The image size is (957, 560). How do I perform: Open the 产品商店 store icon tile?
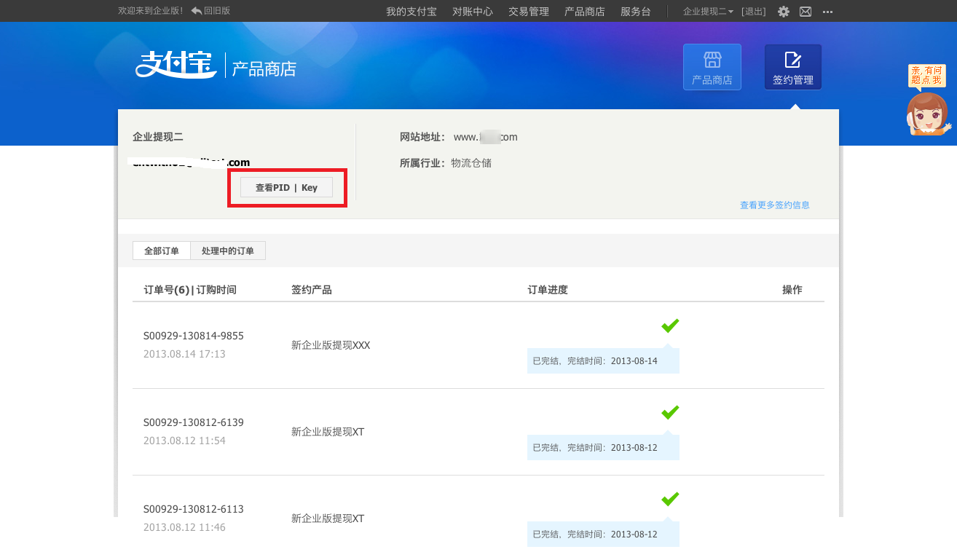(x=712, y=67)
